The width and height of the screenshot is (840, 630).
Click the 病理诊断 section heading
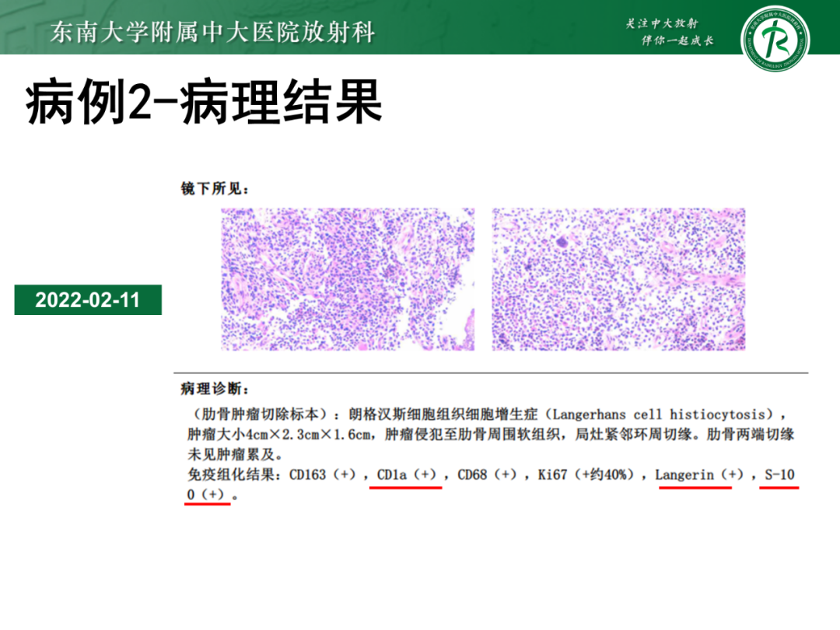215,389
